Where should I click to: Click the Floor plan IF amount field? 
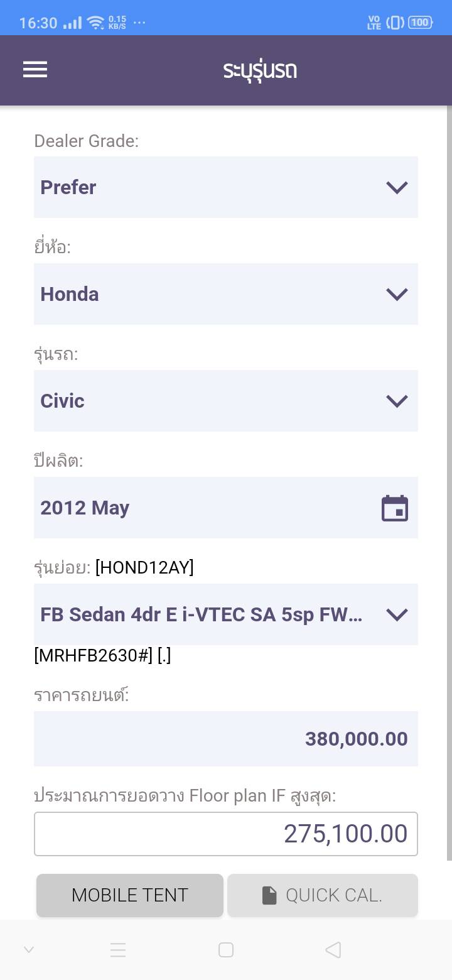225,834
